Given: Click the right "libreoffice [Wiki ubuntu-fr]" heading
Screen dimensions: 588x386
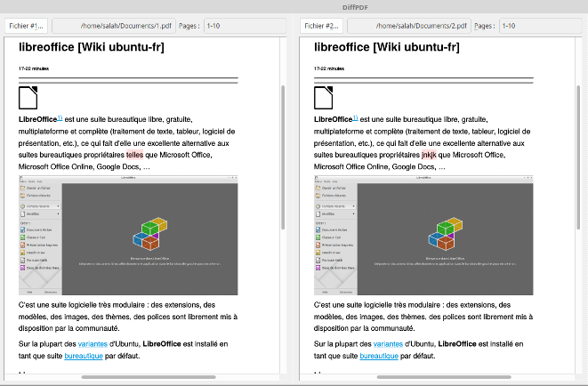Looking at the screenshot, I should (387, 47).
